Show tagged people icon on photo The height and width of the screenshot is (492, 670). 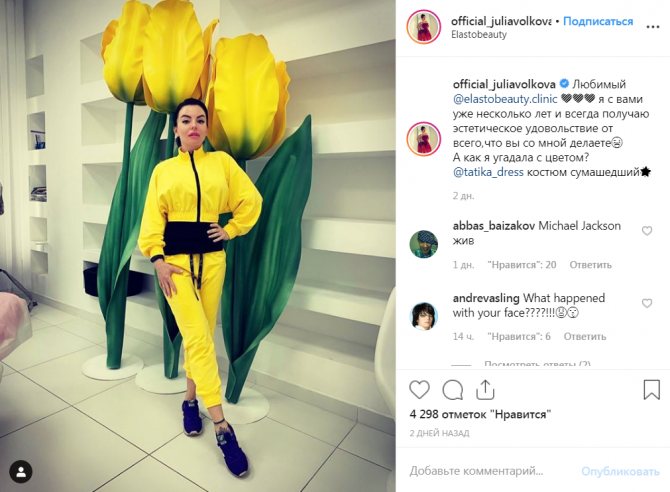(x=21, y=472)
